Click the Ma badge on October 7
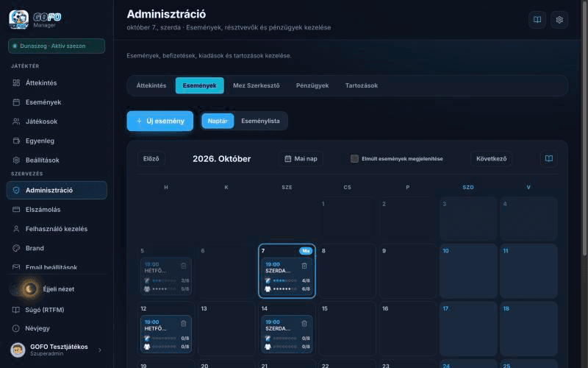 tap(306, 251)
